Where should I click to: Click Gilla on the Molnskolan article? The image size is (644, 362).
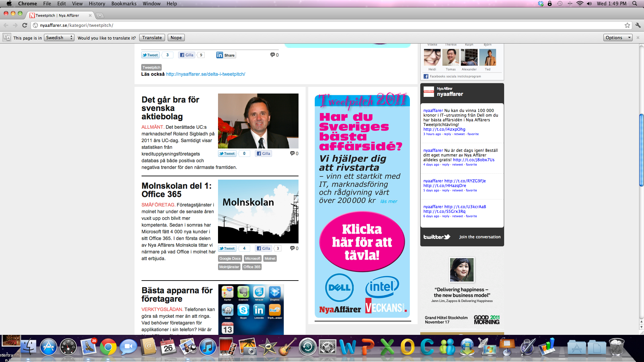[x=264, y=248]
